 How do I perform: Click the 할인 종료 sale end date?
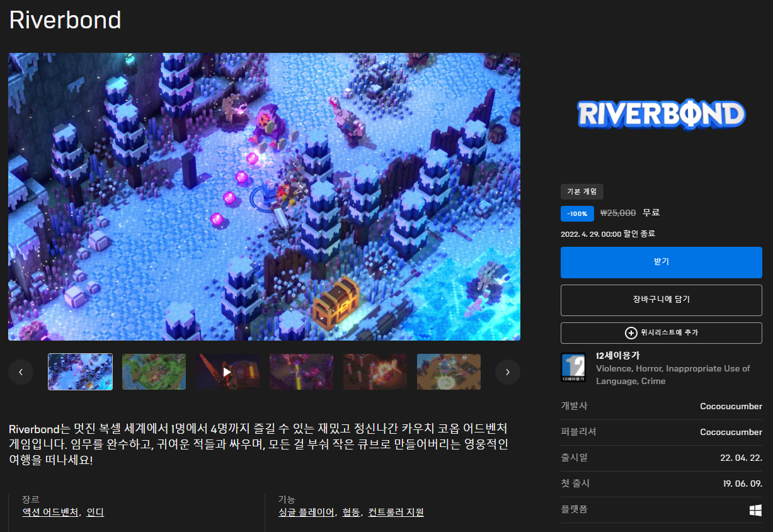[x=608, y=234]
